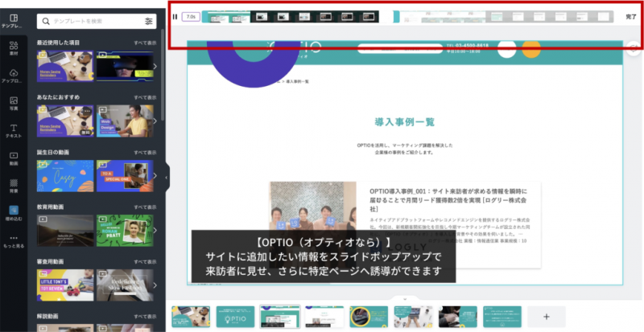
Task: Open the last teal text page thumbnail
Action: (x=502, y=317)
